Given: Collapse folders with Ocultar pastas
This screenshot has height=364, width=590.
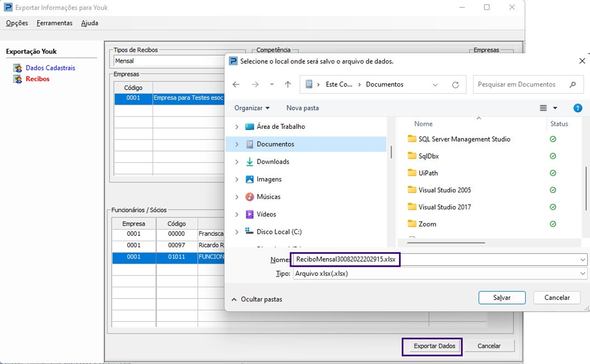Looking at the screenshot, I should tap(257, 299).
